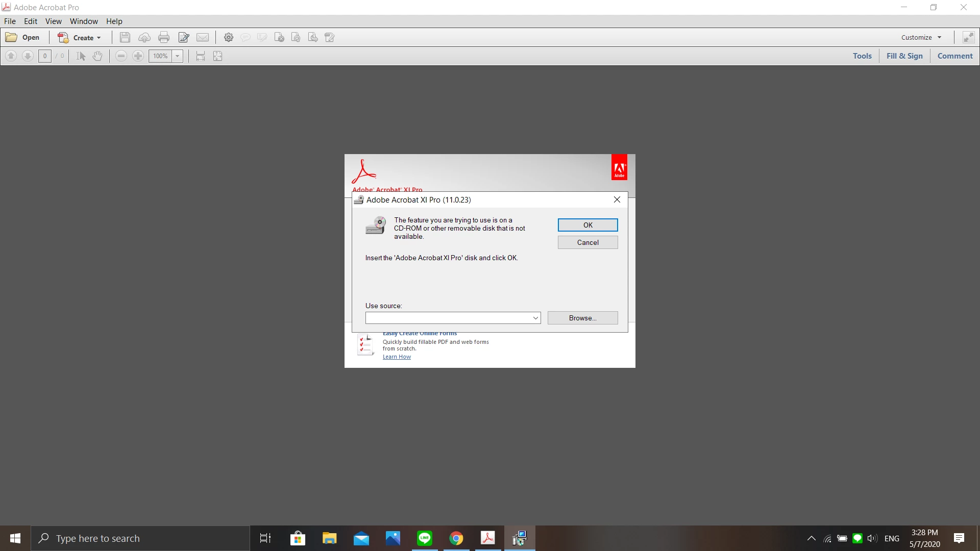Click the Save file floppy icon

pyautogui.click(x=125, y=37)
